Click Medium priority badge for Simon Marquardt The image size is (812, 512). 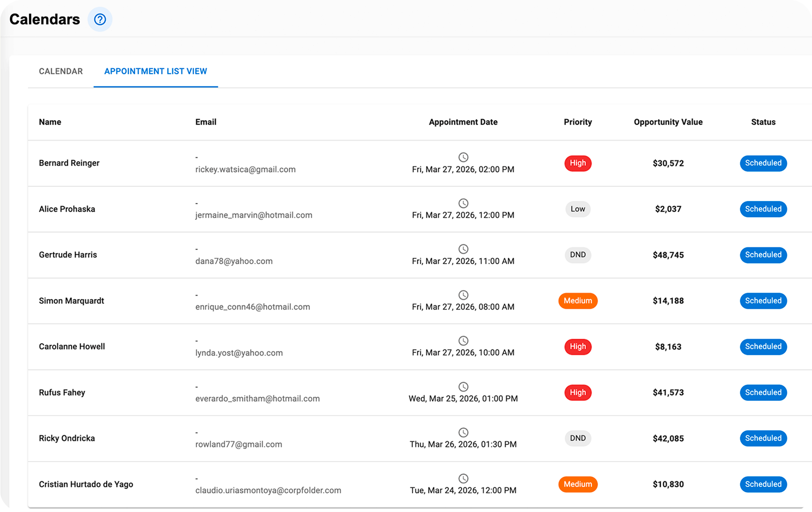pyautogui.click(x=578, y=301)
